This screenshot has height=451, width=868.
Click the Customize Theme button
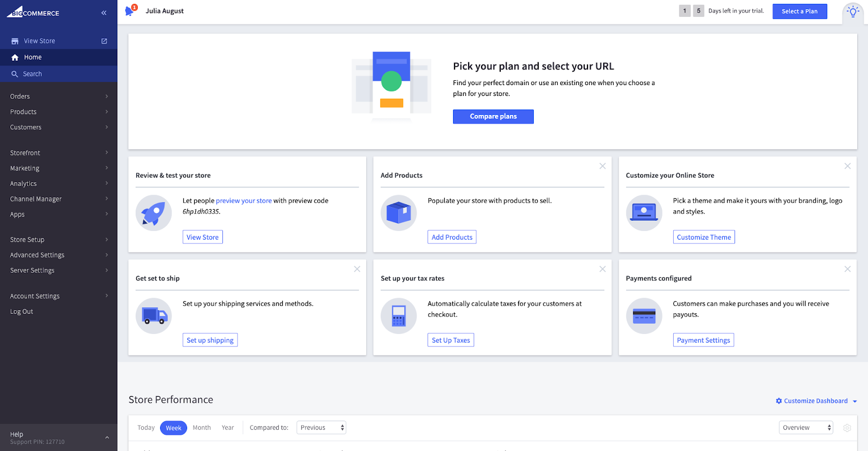[704, 237]
